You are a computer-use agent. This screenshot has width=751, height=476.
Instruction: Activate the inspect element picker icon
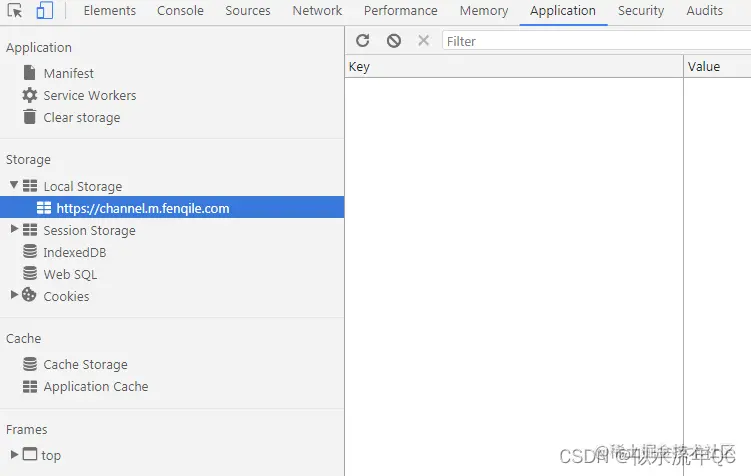[14, 11]
